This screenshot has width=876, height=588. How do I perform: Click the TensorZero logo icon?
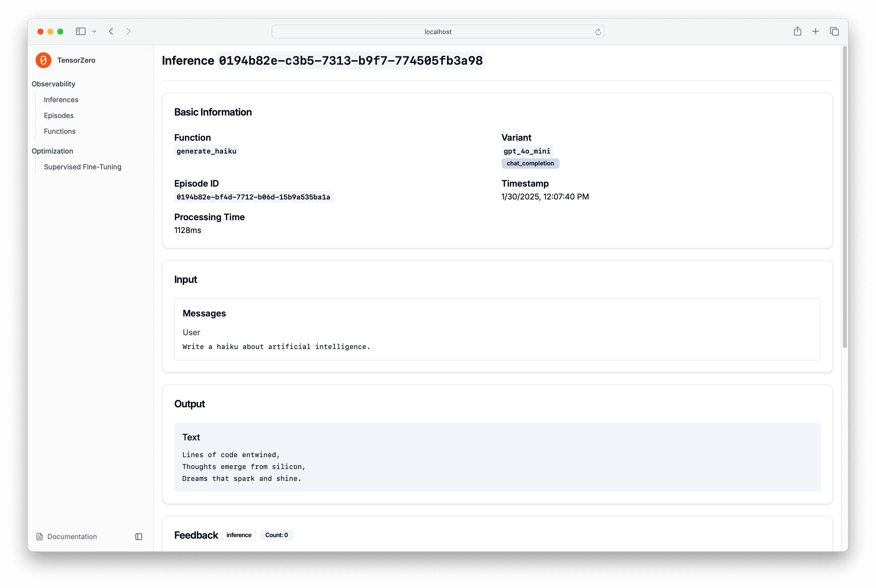[43, 60]
